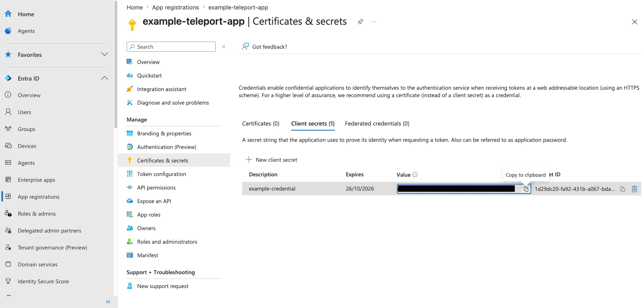The image size is (644, 308).
Task: Go to App registrations breadcrumb
Action: pos(175,7)
